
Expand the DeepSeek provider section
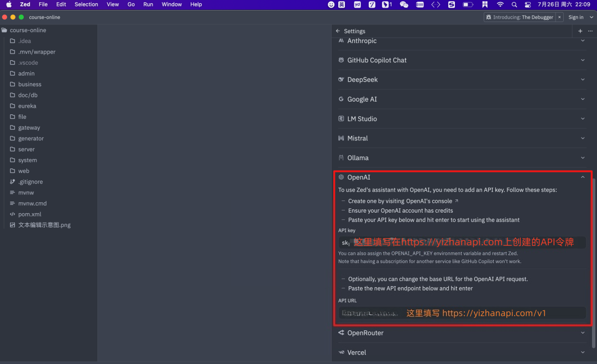[x=583, y=80]
